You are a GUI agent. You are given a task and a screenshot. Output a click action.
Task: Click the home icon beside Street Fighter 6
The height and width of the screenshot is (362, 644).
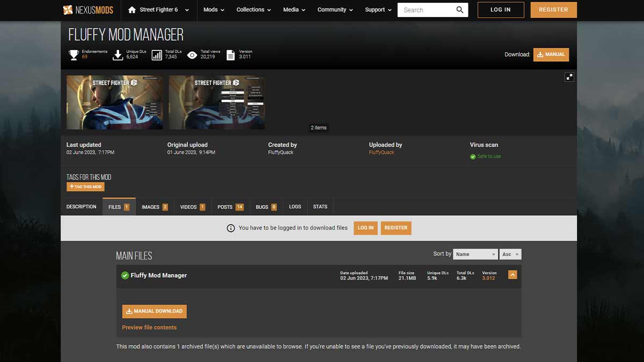132,10
